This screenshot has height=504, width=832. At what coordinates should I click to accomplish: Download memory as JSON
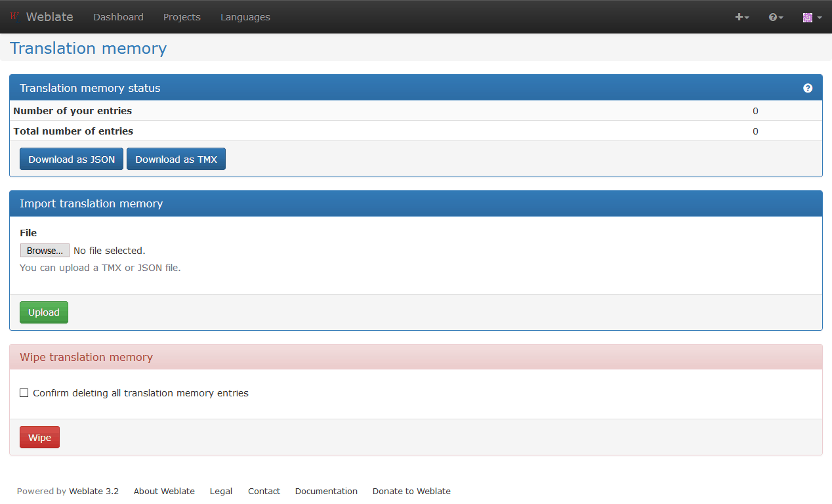point(72,159)
